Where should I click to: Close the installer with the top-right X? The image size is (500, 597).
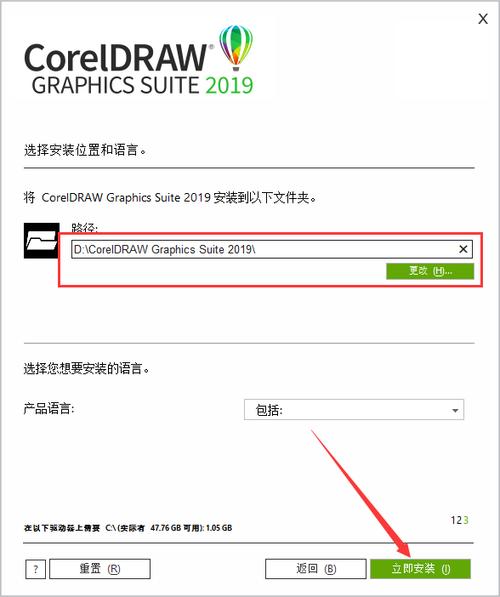tap(483, 19)
